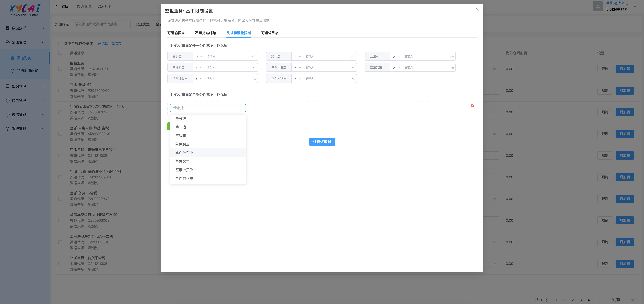644x304 pixels.
Task: Select checkbox for 空派 普货 含税 row
Action: [60, 91]
